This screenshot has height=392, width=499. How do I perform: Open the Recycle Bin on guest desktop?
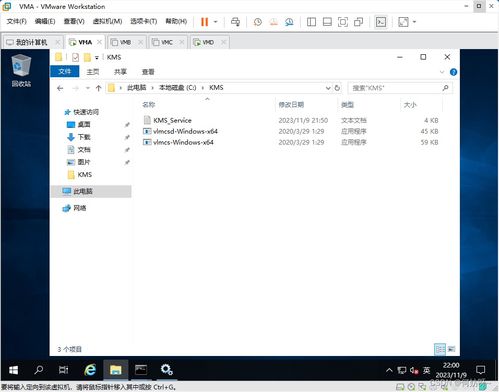(21, 70)
